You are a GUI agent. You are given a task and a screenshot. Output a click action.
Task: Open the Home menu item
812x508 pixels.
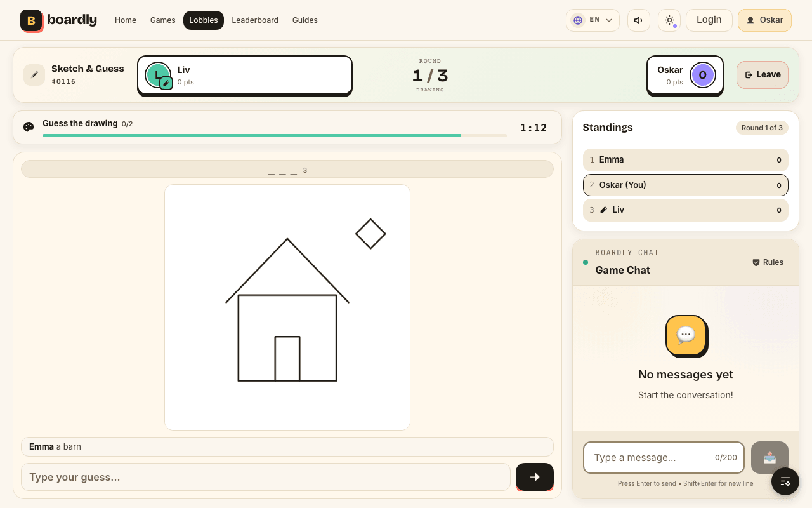pos(126,20)
